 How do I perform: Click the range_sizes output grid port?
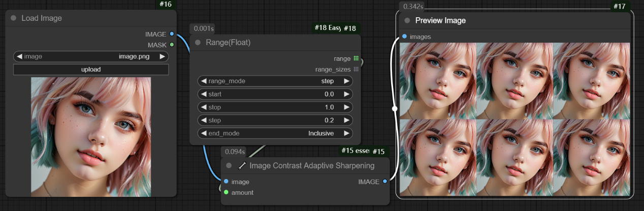[x=356, y=69]
